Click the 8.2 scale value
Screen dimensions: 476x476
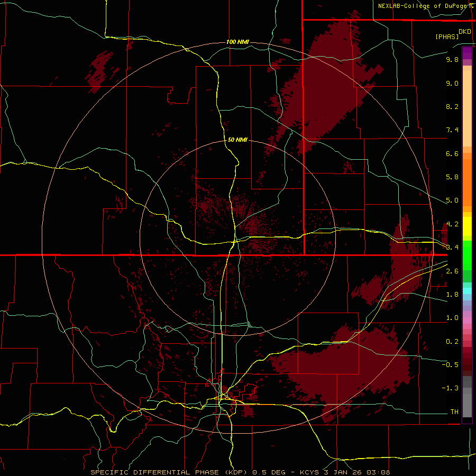pos(452,106)
